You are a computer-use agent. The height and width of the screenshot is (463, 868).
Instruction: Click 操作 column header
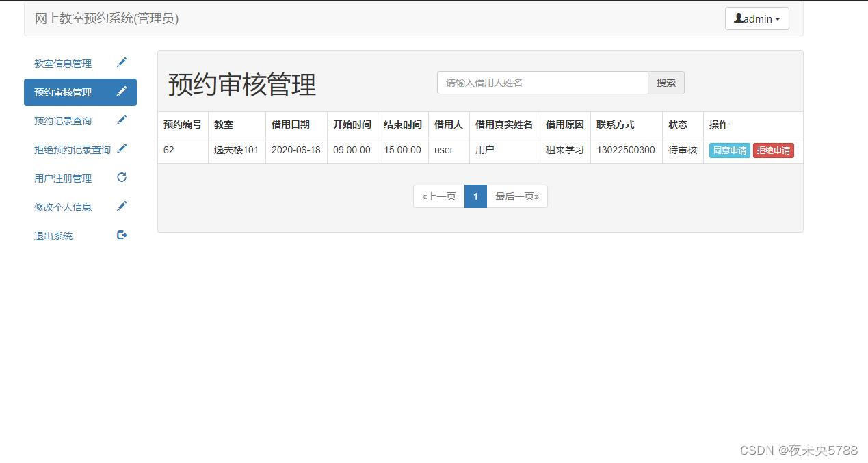point(753,124)
